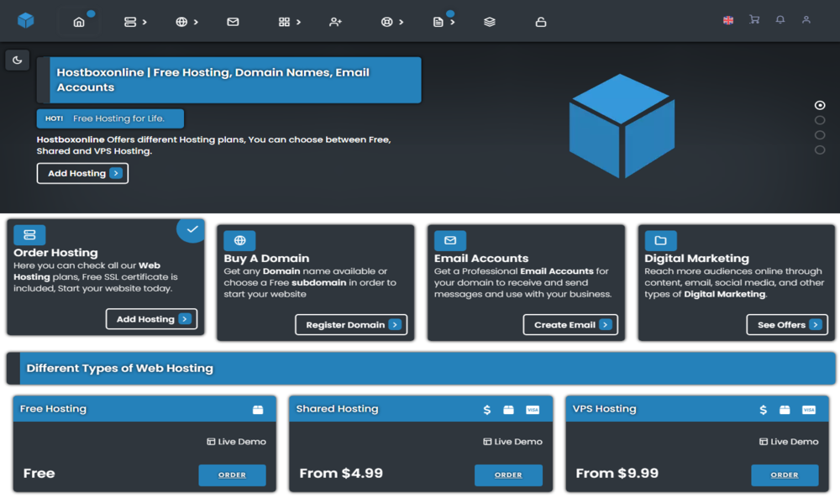
Task: Click the Hostboxonline cube logo
Action: click(x=26, y=21)
